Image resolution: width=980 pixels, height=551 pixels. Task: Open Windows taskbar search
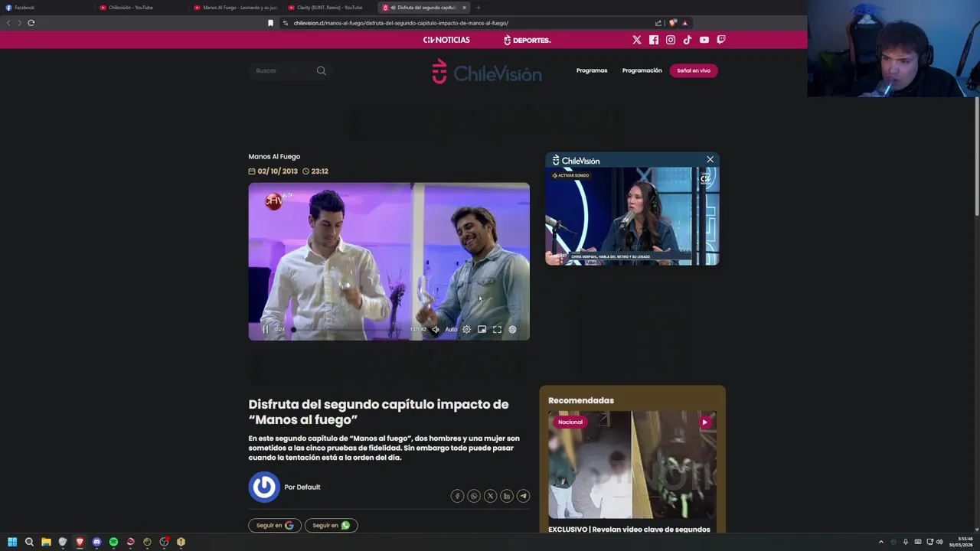29,542
